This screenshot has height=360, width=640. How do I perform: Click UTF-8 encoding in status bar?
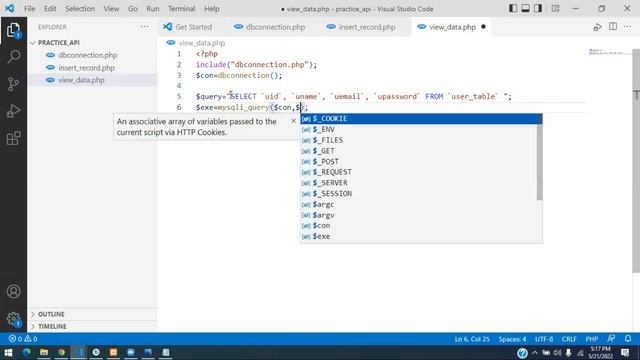544,339
